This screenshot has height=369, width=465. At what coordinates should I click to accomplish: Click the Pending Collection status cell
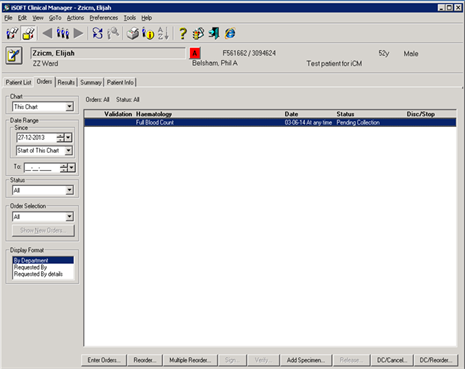(x=358, y=123)
